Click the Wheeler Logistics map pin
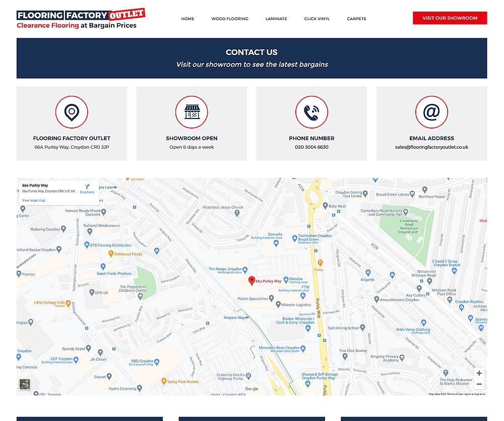Image resolution: width=504 pixels, height=421 pixels. pos(278,304)
